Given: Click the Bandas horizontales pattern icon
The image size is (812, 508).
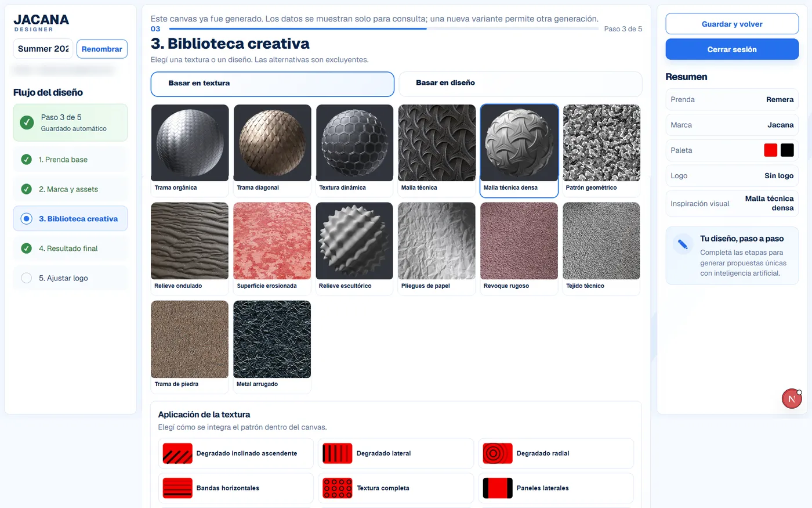Looking at the screenshot, I should pos(177,488).
